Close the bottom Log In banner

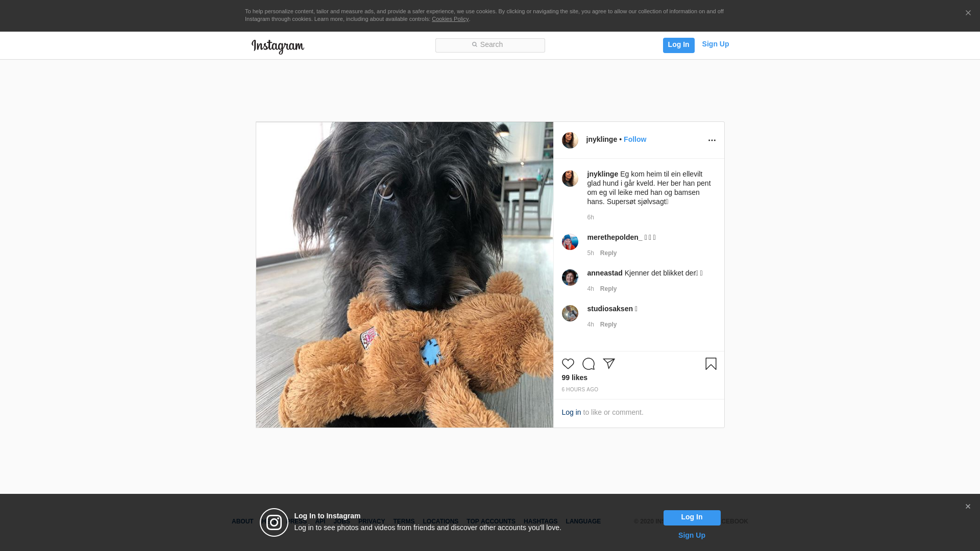pos(968,507)
